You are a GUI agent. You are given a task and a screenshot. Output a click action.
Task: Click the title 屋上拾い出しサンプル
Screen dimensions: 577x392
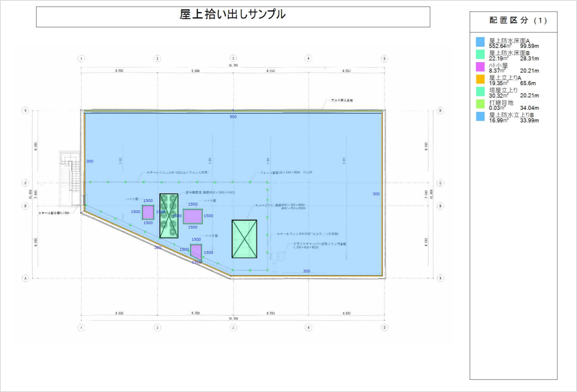[233, 14]
